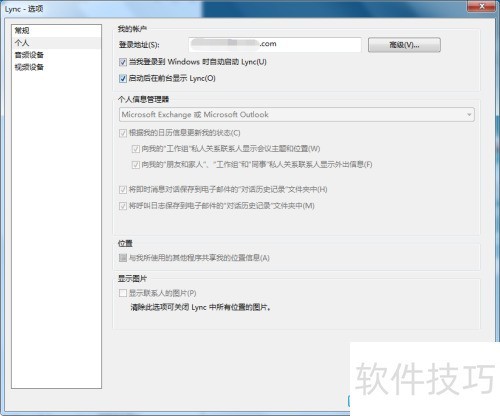The width and height of the screenshot is (500, 416).
Task: Toggle auto-start Lync when logging on to Windows
Action: (123, 62)
